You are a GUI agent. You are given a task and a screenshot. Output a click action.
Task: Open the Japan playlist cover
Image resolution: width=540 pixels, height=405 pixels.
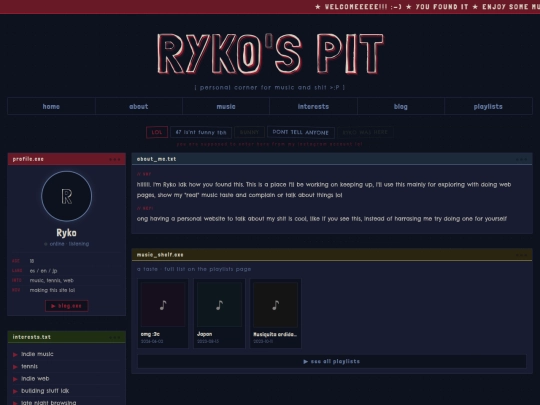pos(219,304)
